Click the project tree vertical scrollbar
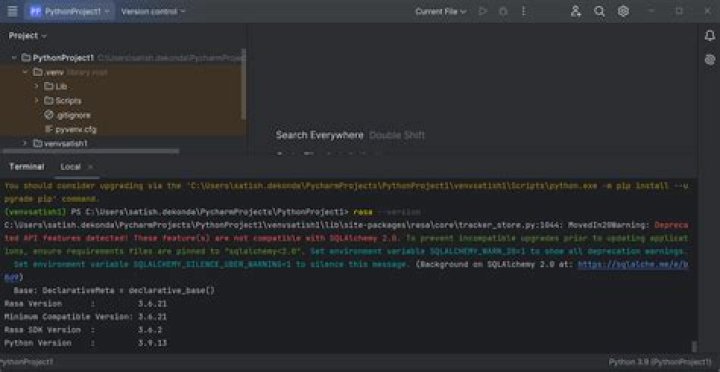 [244, 85]
